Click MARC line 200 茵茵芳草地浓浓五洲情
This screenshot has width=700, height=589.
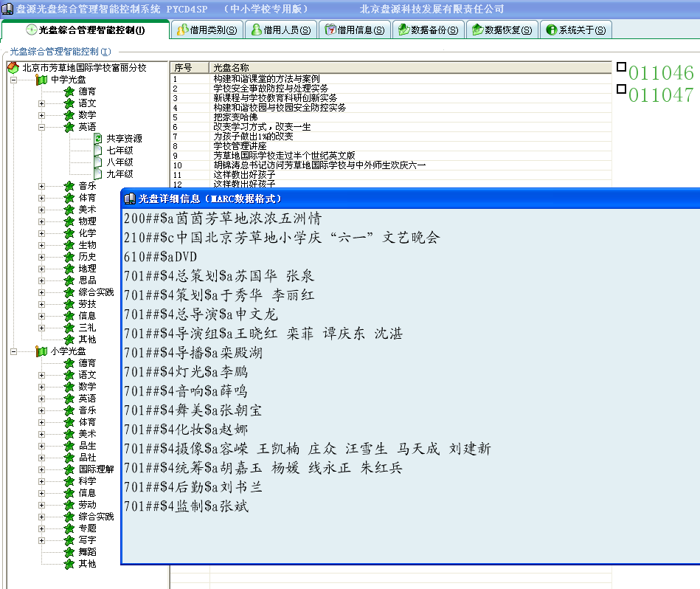(x=223, y=218)
